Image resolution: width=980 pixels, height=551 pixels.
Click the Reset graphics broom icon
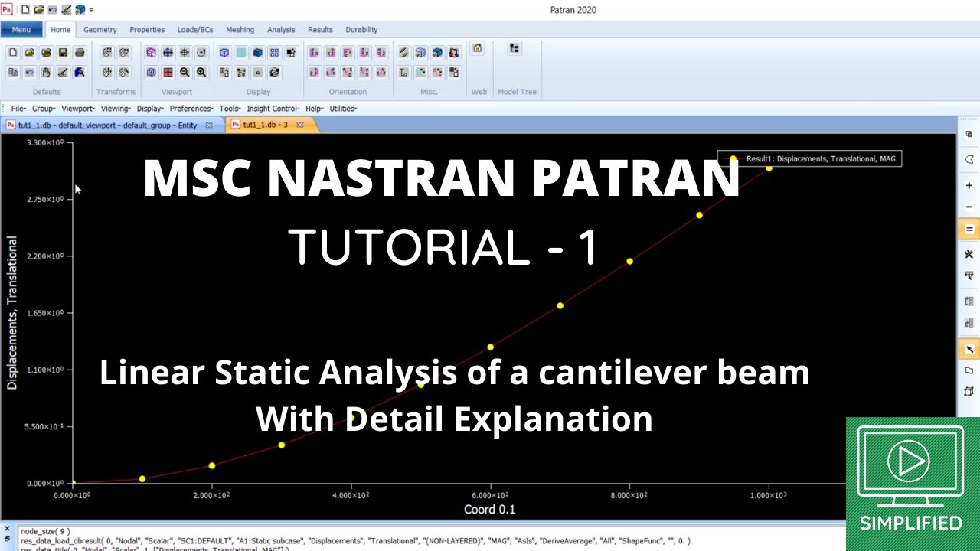63,73
